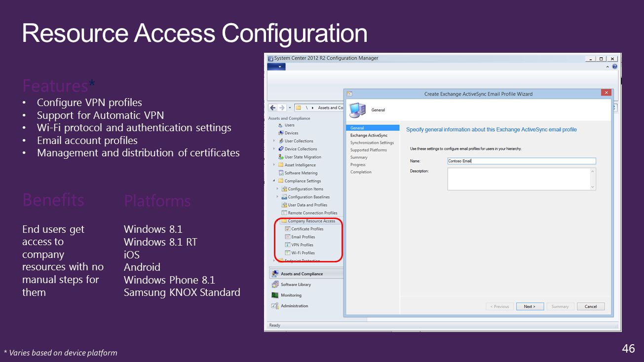Image resolution: width=644 pixels, height=362 pixels.
Task: Click the Wi-Fi Profiles icon
Action: click(x=288, y=253)
